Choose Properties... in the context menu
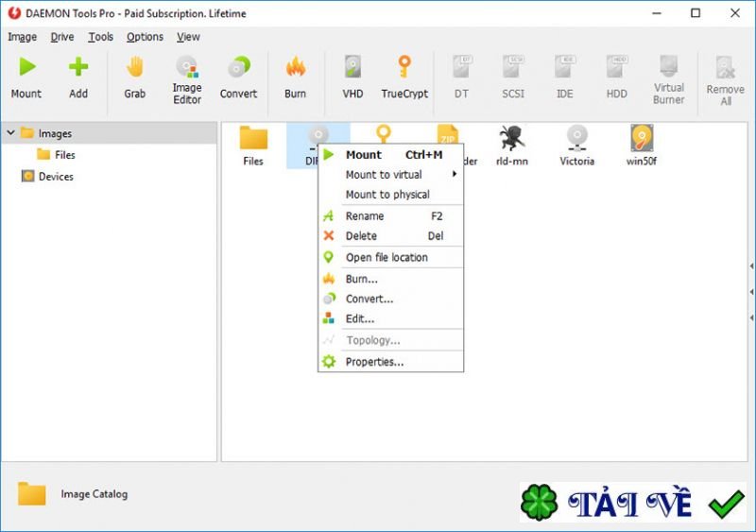This screenshot has height=532, width=756. point(390,362)
